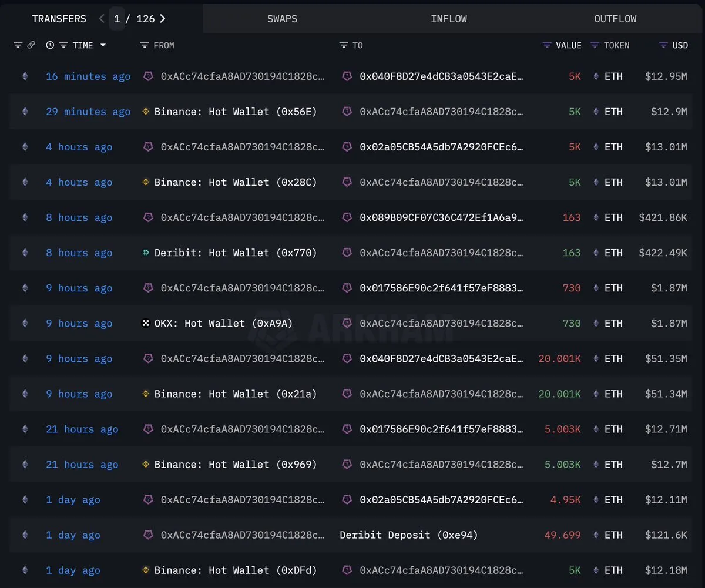Click the $422.49K USD amount
This screenshot has width=705, height=588.
(x=663, y=253)
